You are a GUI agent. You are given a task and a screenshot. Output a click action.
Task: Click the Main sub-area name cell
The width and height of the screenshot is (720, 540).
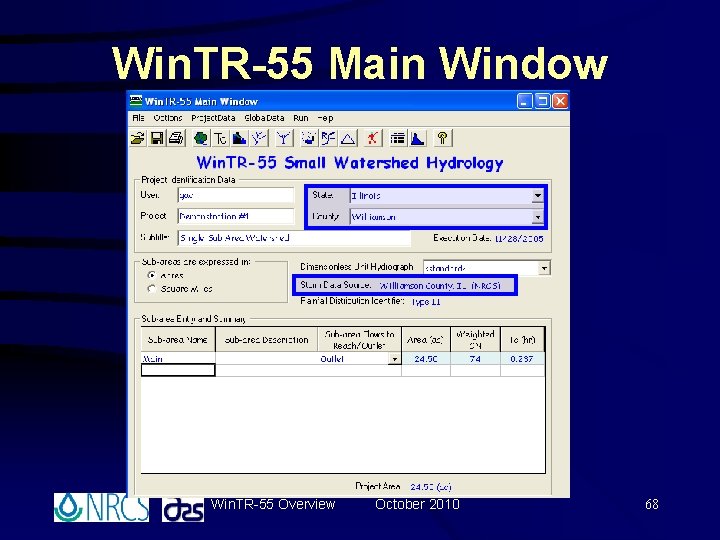coord(178,359)
